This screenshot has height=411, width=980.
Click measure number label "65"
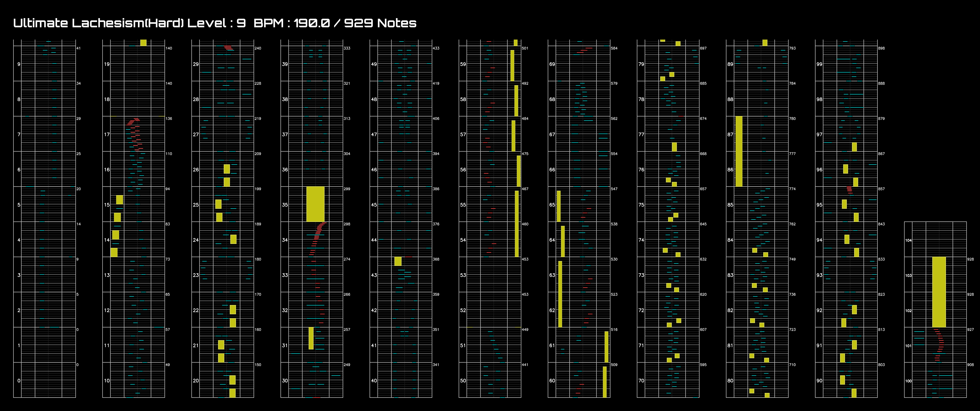552,205
